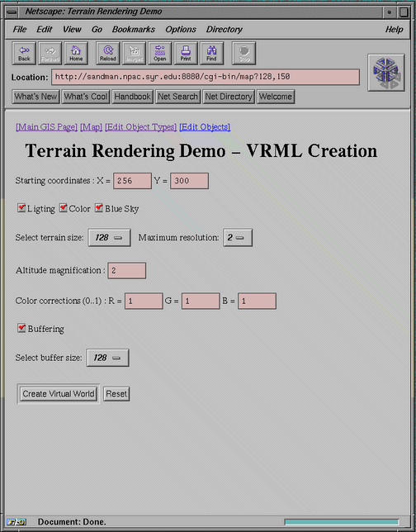Click the Open location toolbar icon
416x532 pixels.
(159, 53)
